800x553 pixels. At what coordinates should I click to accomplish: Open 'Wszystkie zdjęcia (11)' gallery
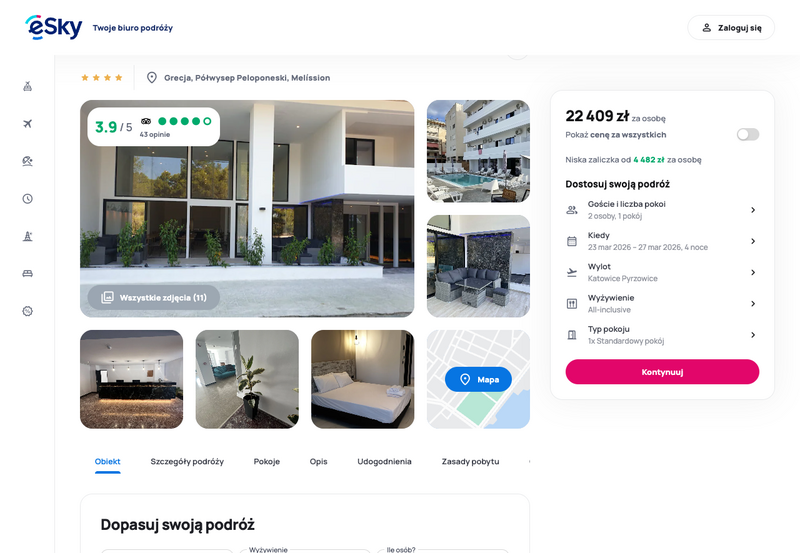(x=154, y=297)
